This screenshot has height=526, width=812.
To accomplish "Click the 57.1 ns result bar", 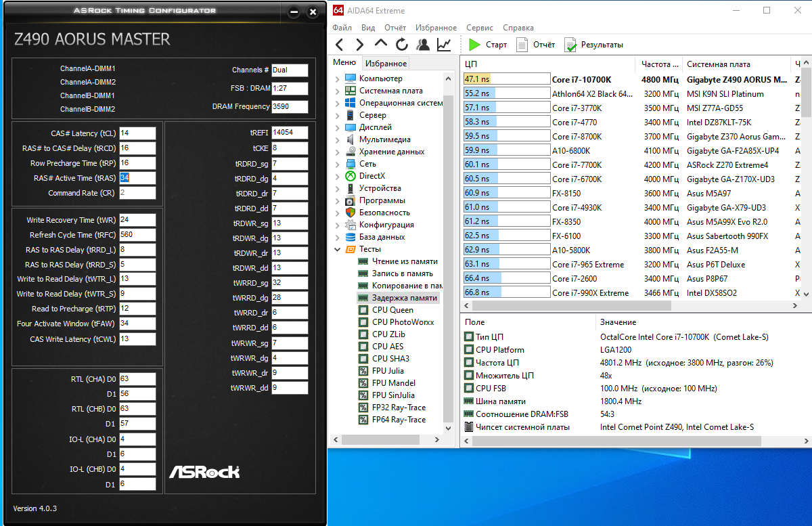I will click(506, 108).
